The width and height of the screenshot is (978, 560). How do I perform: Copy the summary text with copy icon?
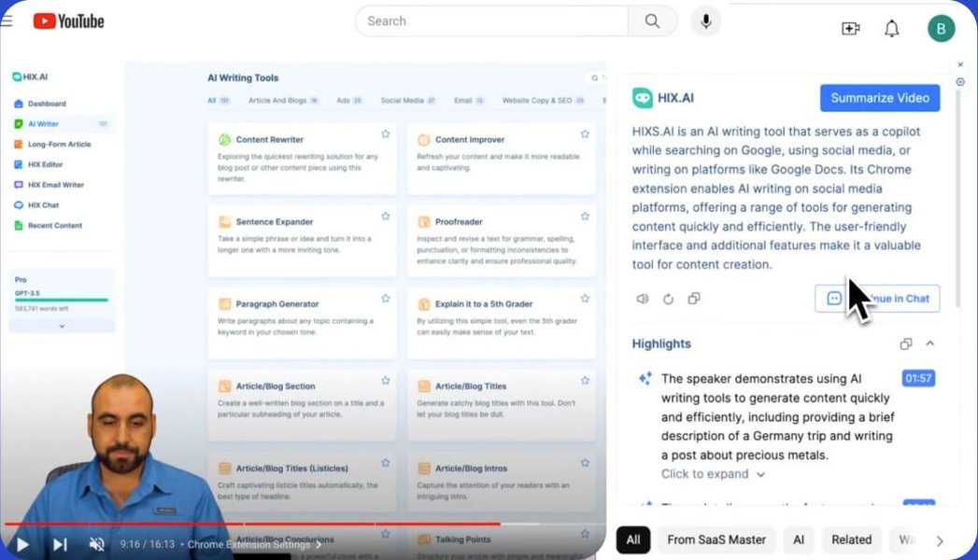694,299
